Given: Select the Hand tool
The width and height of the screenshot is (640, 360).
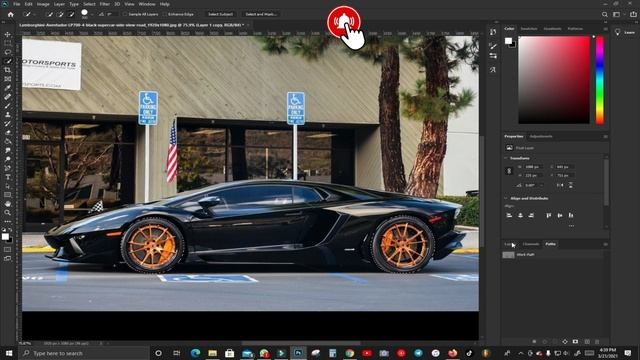Looking at the screenshot, I should [7, 204].
